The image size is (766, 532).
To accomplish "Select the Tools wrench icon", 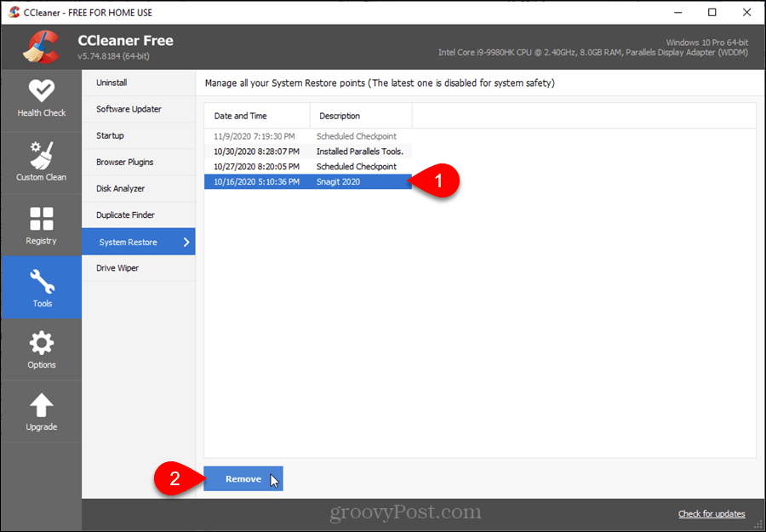I will pos(42,282).
